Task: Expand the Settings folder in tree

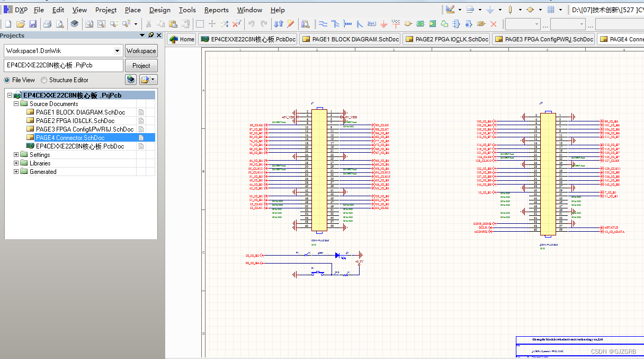Action: tap(16, 155)
